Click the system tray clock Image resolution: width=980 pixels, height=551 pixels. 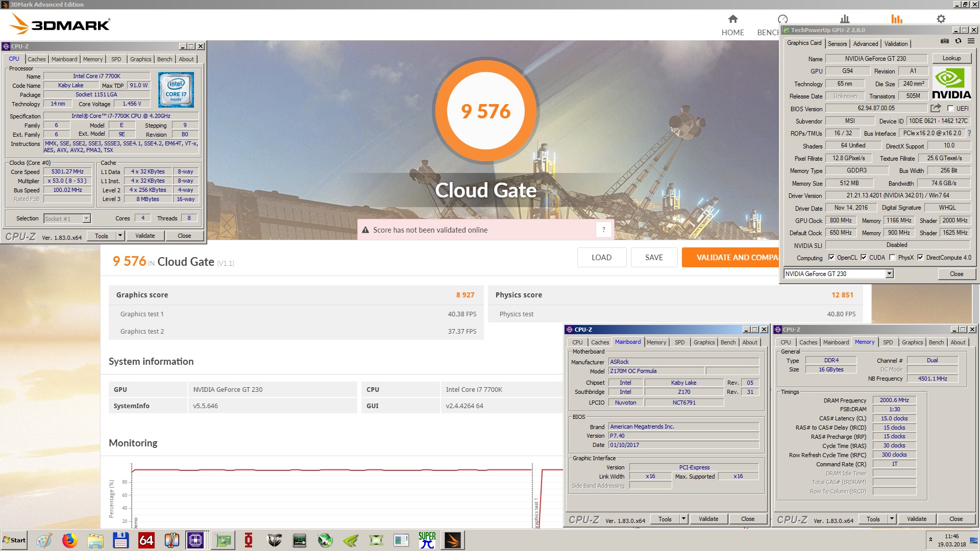click(951, 540)
